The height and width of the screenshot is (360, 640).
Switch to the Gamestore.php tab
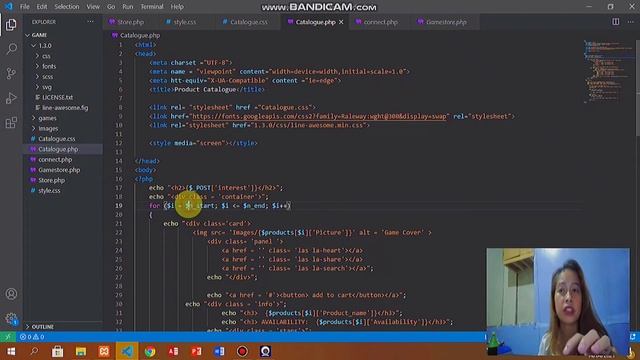click(446, 22)
